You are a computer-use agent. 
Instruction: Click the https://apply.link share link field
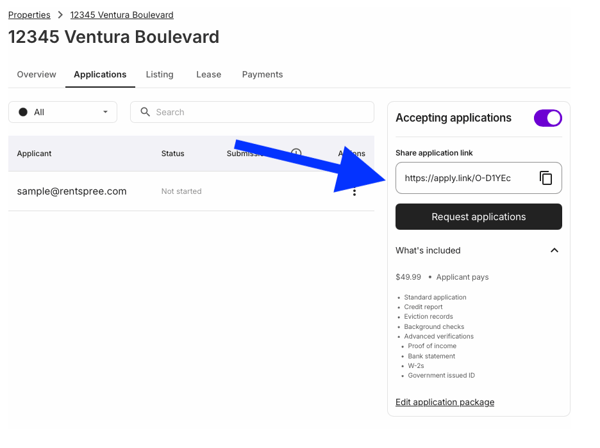point(479,178)
